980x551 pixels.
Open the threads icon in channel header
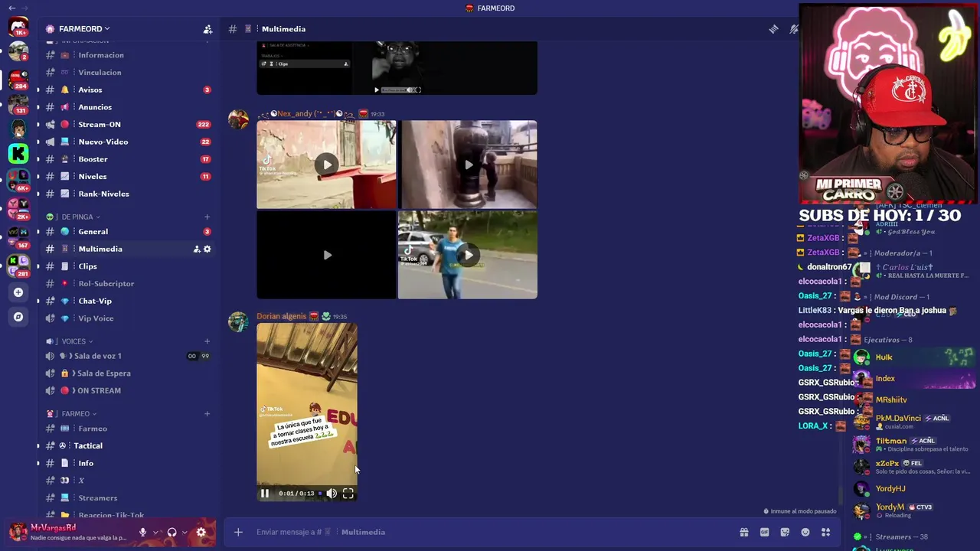pyautogui.click(x=774, y=29)
